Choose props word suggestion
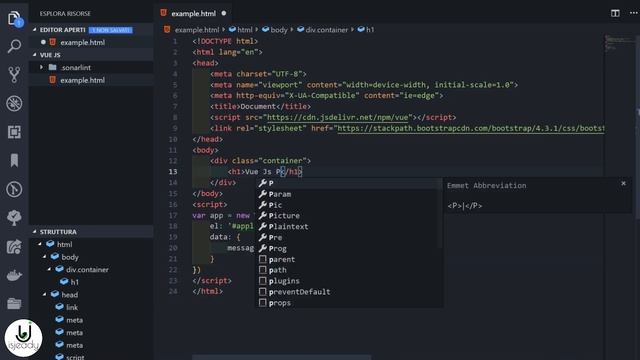This screenshot has width=640, height=360. click(349, 303)
